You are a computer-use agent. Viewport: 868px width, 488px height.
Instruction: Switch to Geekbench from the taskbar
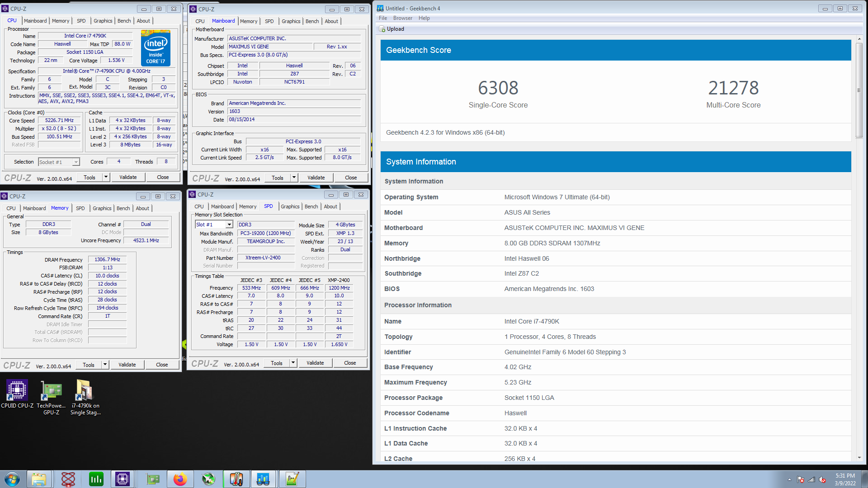[x=264, y=479]
